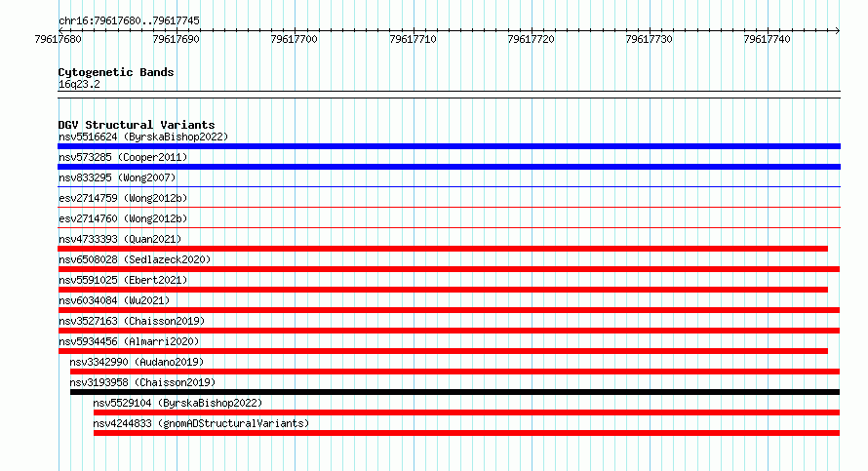Image resolution: width=868 pixels, height=471 pixels.
Task: Click the nsv4244833 (gnomADStructuralVariants) label
Action: [201, 423]
